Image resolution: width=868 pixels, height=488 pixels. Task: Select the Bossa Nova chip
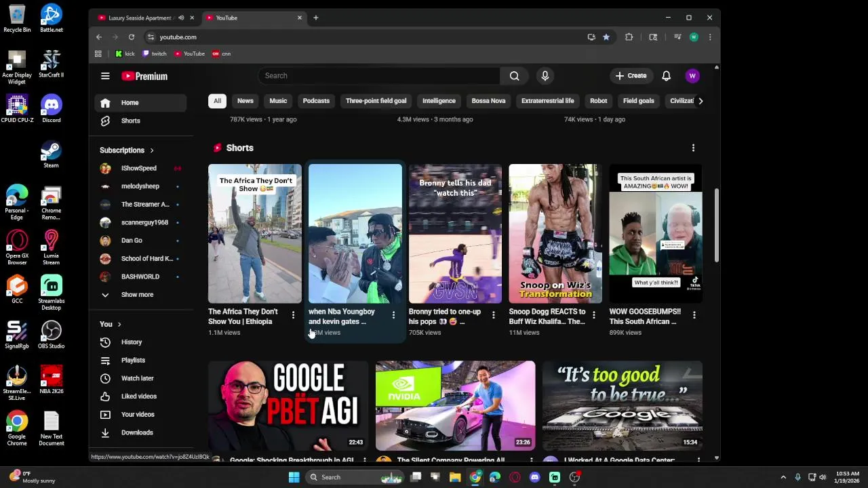coord(488,101)
